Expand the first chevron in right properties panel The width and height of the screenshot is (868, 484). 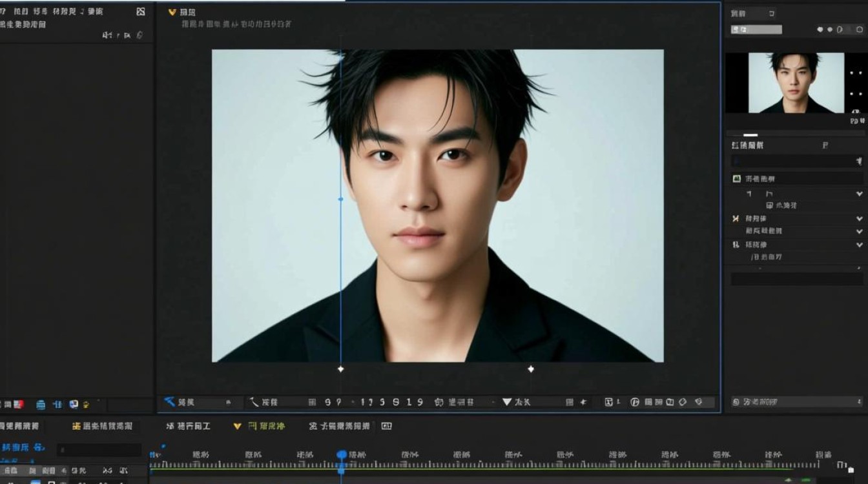[x=860, y=194]
